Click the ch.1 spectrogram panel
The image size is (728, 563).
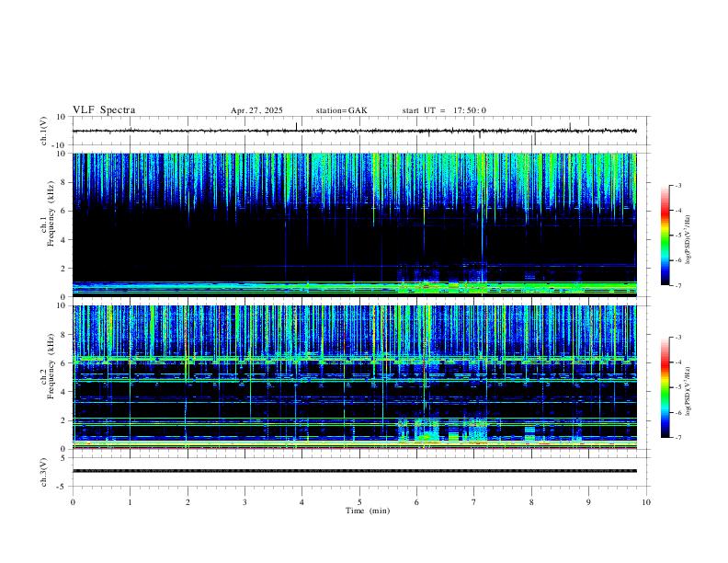(x=355, y=224)
